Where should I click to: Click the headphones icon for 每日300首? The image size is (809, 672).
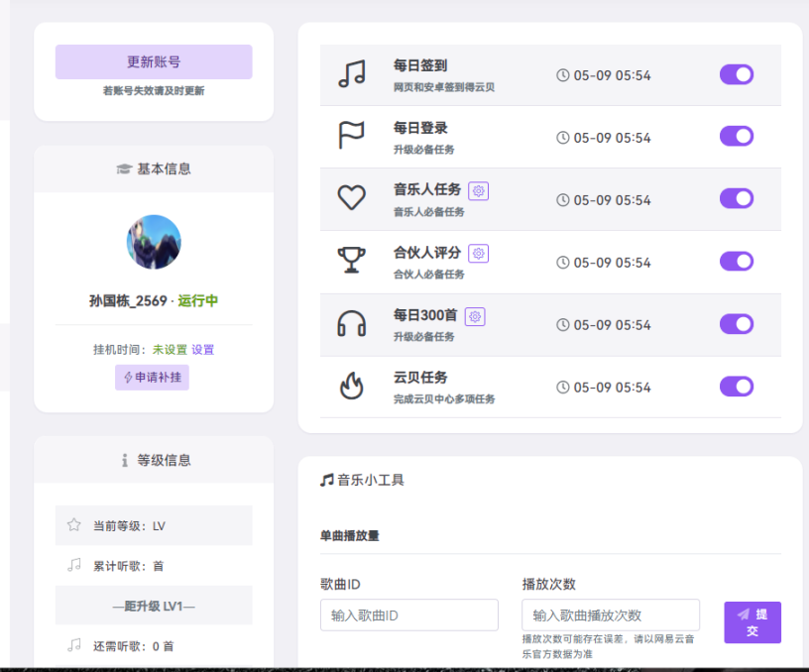click(352, 323)
